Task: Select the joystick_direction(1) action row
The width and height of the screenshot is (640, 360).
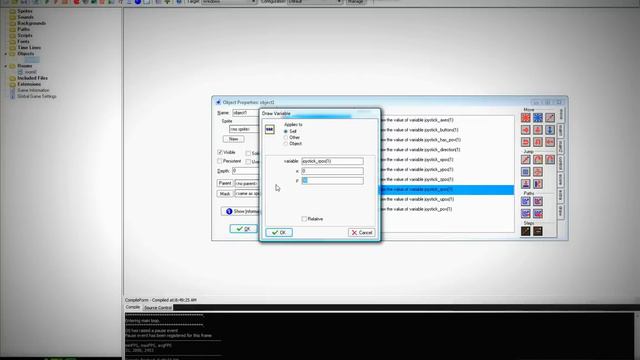Action: (x=446, y=150)
